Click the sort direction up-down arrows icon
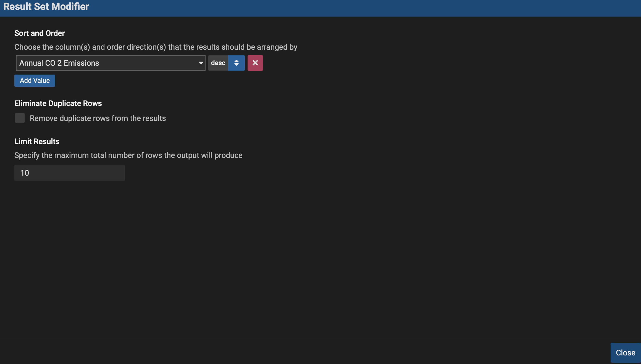 click(x=237, y=63)
